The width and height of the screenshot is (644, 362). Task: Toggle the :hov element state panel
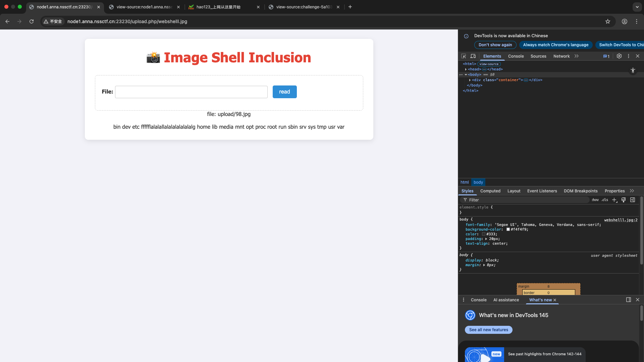(595, 200)
